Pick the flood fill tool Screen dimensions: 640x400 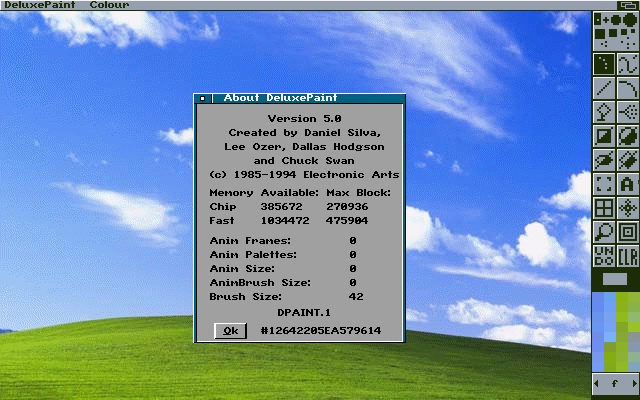pos(604,112)
